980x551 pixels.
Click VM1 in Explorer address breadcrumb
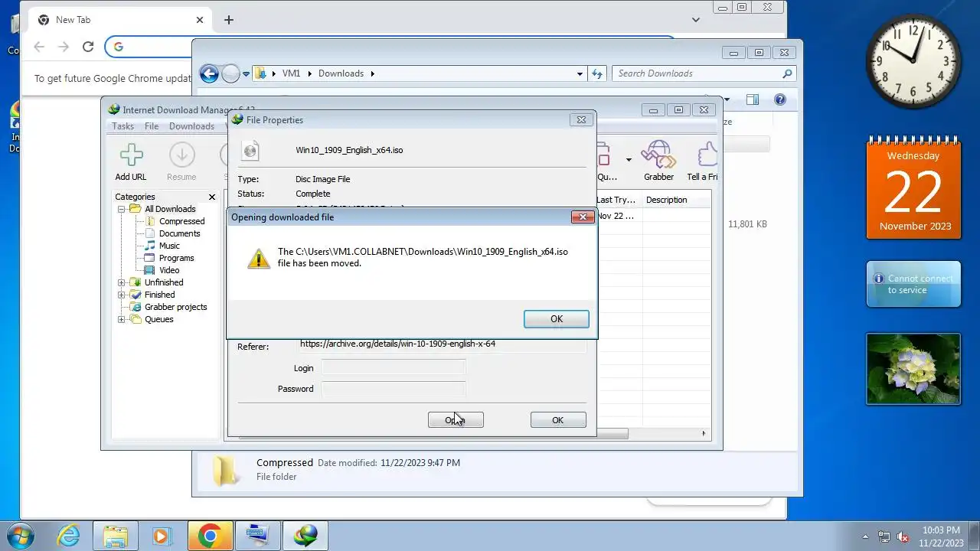[x=291, y=73]
